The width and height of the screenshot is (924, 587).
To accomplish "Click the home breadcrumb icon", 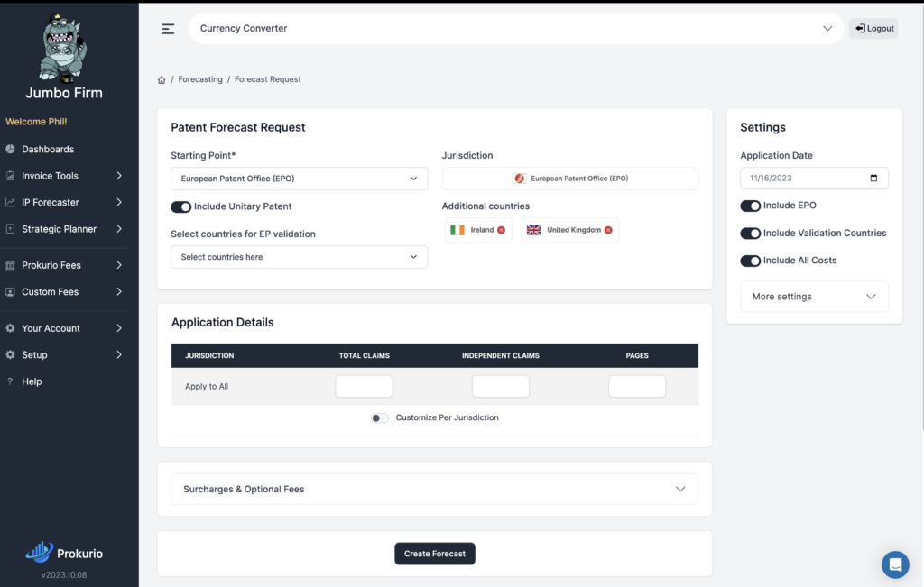I will pos(162,80).
